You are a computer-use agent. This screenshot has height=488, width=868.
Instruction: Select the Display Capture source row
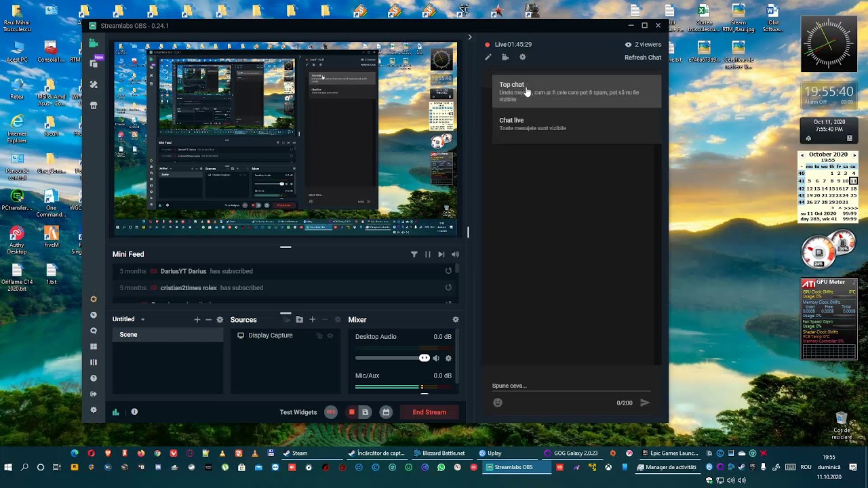[285, 335]
